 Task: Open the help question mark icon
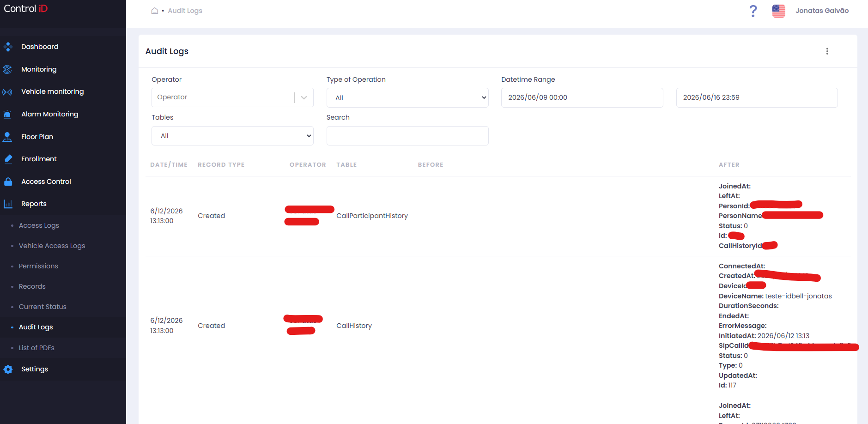point(753,11)
